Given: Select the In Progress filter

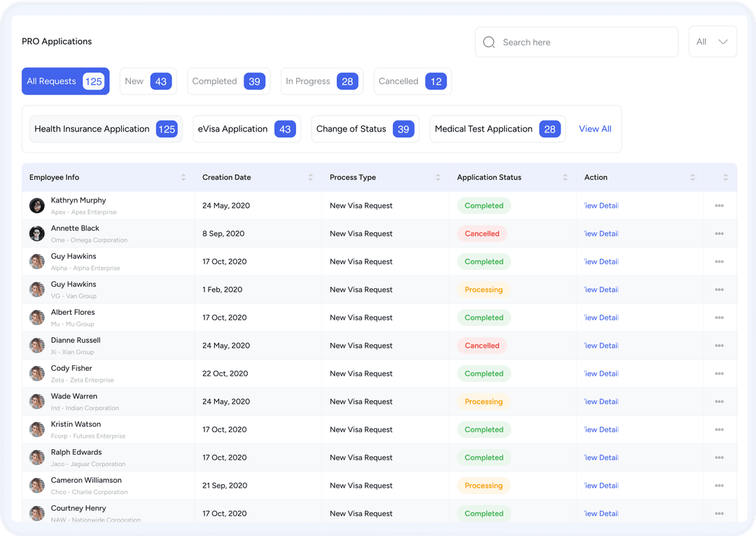Looking at the screenshot, I should tap(322, 80).
